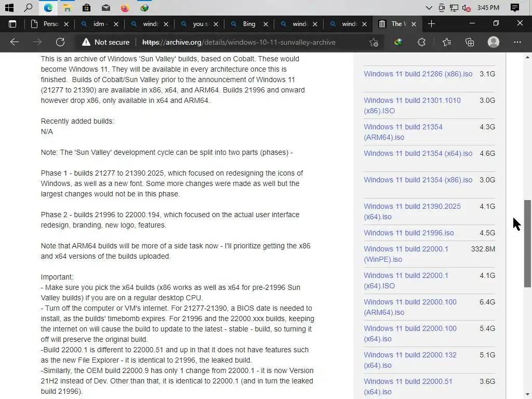Download Windows 11 build 22000.100 (x64).iso
Screen dimensions: 532x399
point(410,334)
